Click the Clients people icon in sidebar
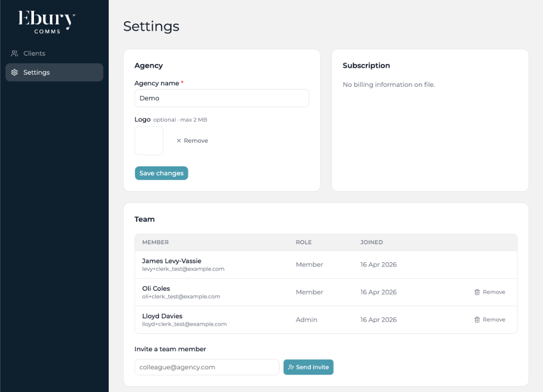Image resolution: width=543 pixels, height=392 pixels. (14, 54)
